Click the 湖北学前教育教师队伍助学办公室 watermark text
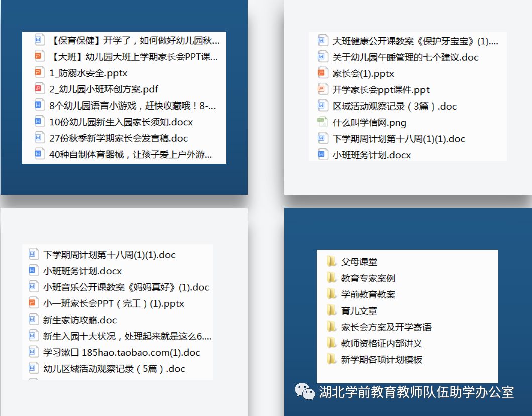The height and width of the screenshot is (416, 532). 416,392
